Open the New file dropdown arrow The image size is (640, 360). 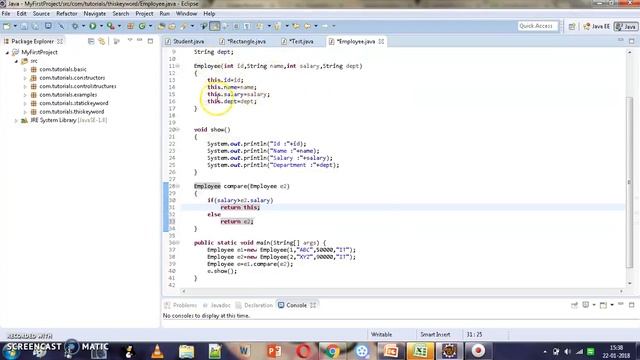(15, 26)
